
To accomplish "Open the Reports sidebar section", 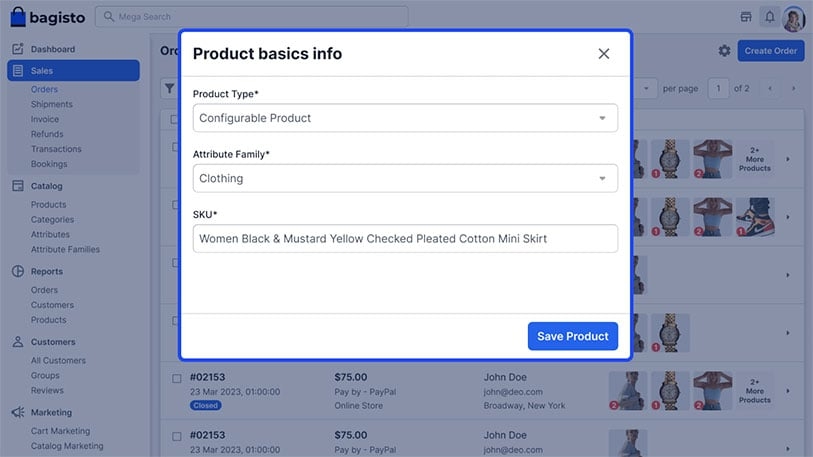I will click(x=46, y=271).
